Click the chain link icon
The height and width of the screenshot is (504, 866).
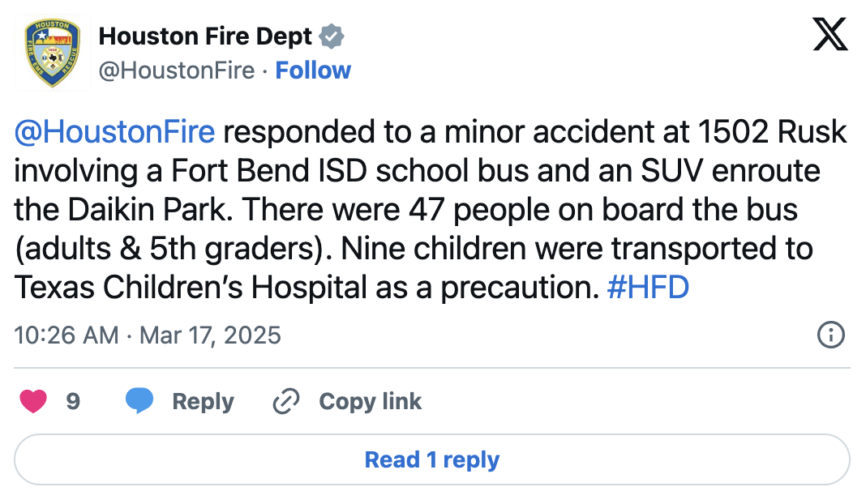[286, 401]
